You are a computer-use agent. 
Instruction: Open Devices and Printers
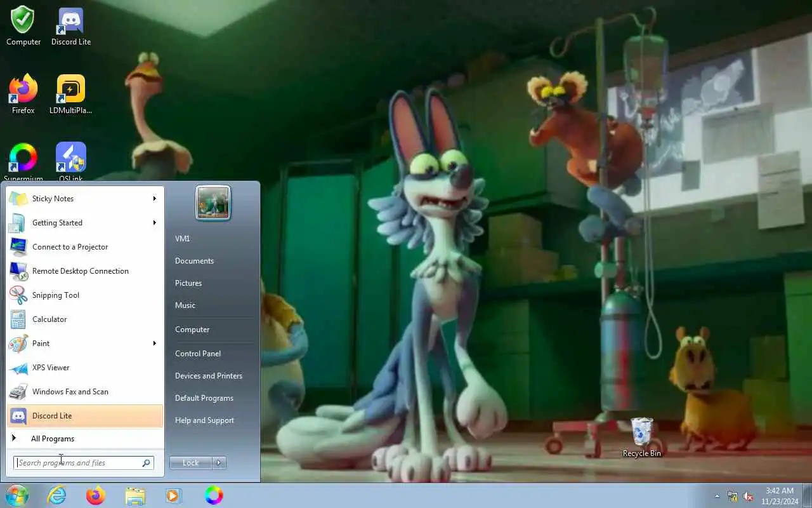pyautogui.click(x=209, y=376)
